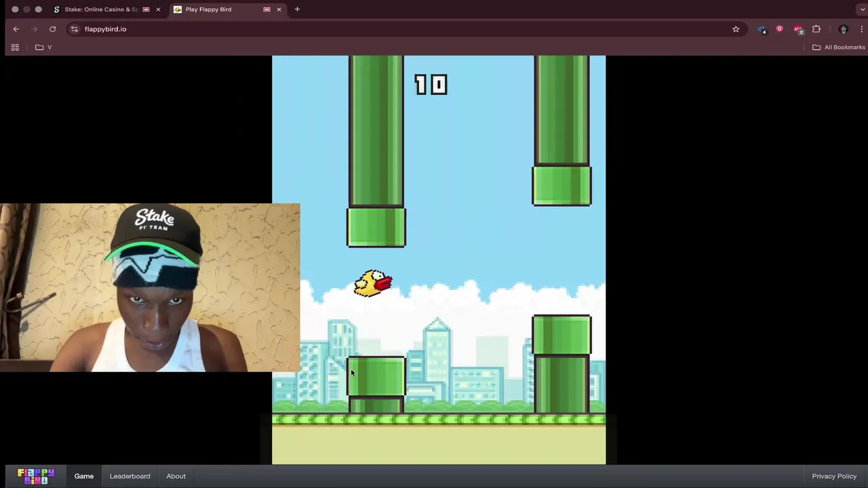
Task: Click the recording indicator on the Flappy Bird tab
Action: (267, 9)
